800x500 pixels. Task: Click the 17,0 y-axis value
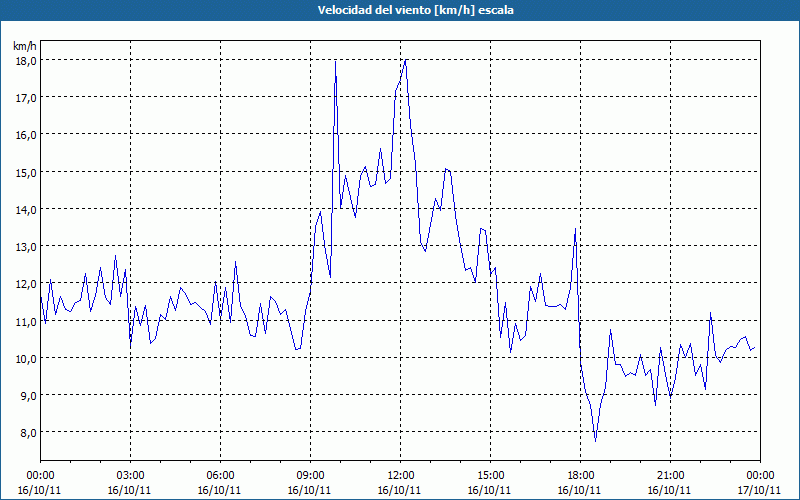point(25,98)
